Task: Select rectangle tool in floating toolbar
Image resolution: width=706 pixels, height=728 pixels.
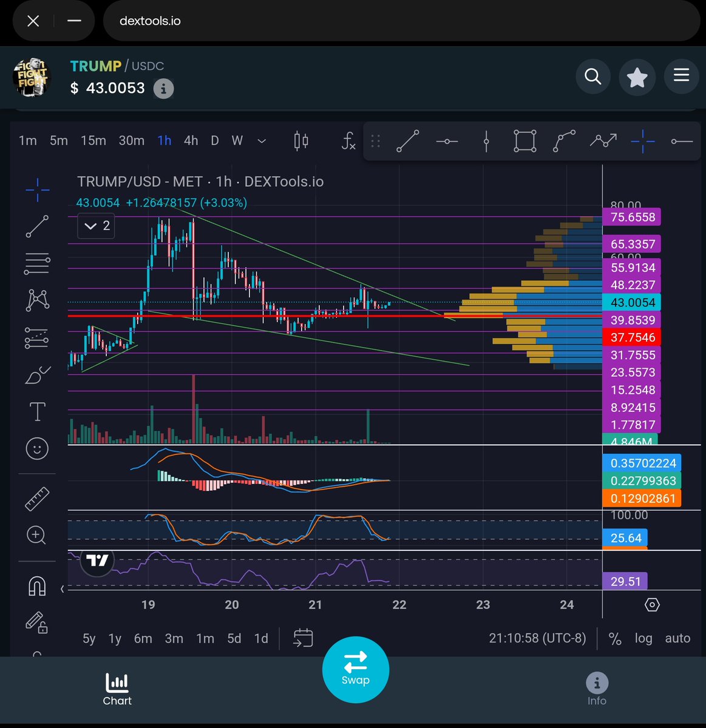Action: (524, 141)
